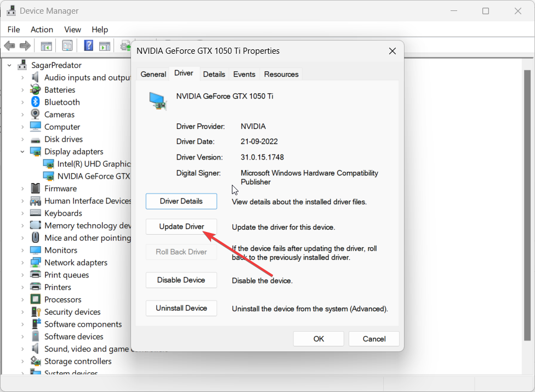Click the Disable Device button
Screen dimensions: 535x392
(181, 280)
